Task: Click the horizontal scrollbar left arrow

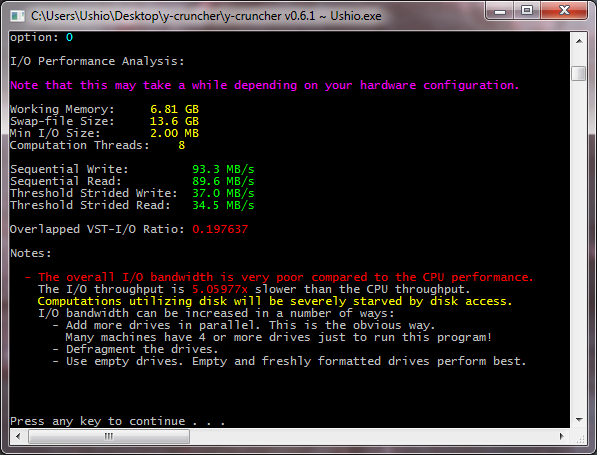Action: pos(18,436)
